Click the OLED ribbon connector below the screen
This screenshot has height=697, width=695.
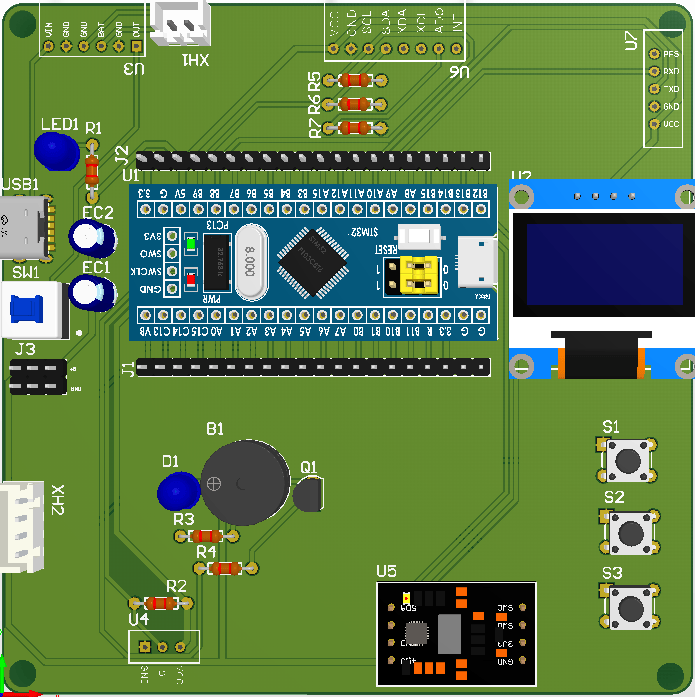pyautogui.click(x=601, y=355)
